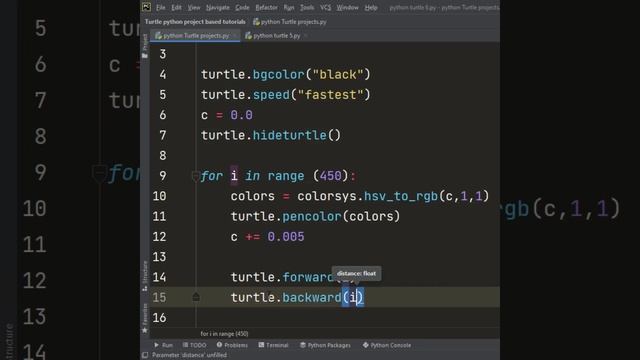Click status message "Parameter 'distance' unfilled"
This screenshot has height=360, width=640.
pyautogui.click(x=189, y=355)
